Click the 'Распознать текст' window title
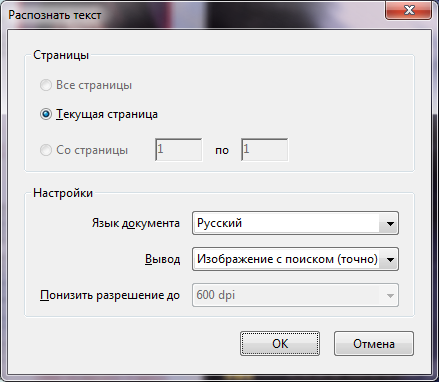 55,15
